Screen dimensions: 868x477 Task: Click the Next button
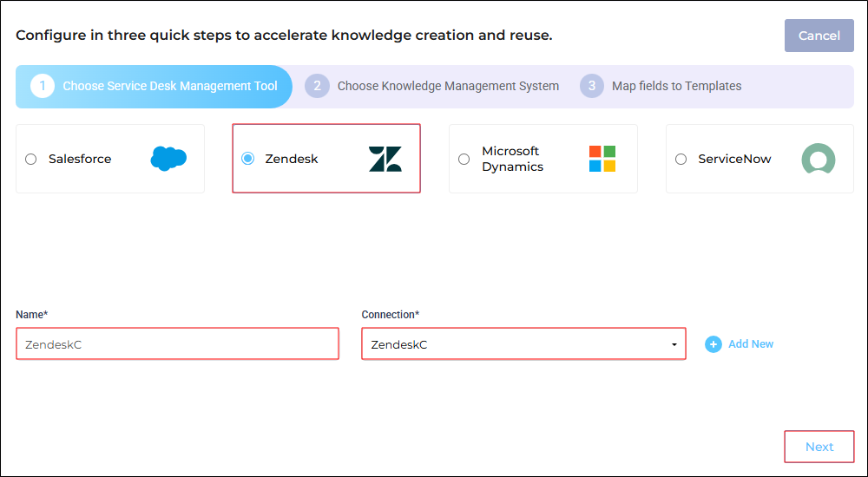pos(819,447)
